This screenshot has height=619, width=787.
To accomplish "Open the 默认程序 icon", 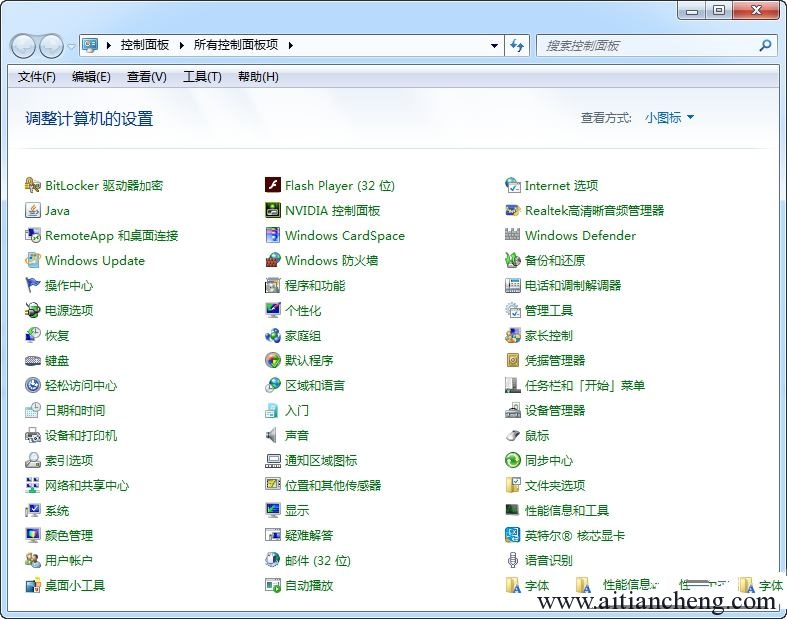I will [x=273, y=360].
